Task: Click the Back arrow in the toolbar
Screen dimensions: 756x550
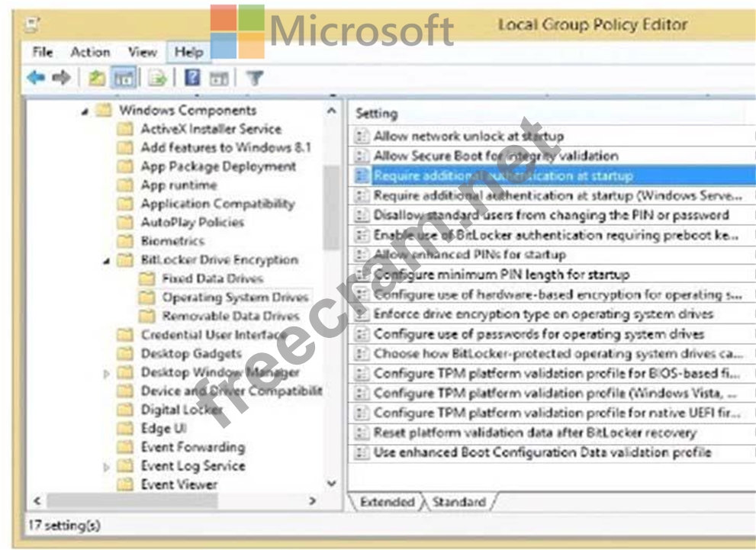Action: tap(36, 77)
